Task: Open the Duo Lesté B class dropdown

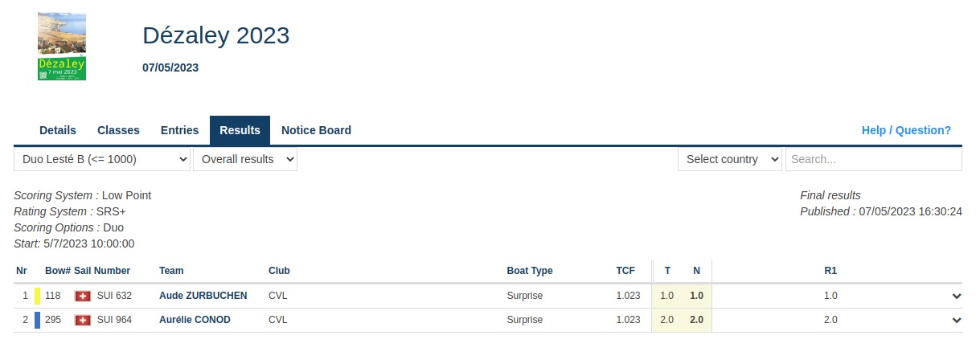Action: [x=102, y=159]
